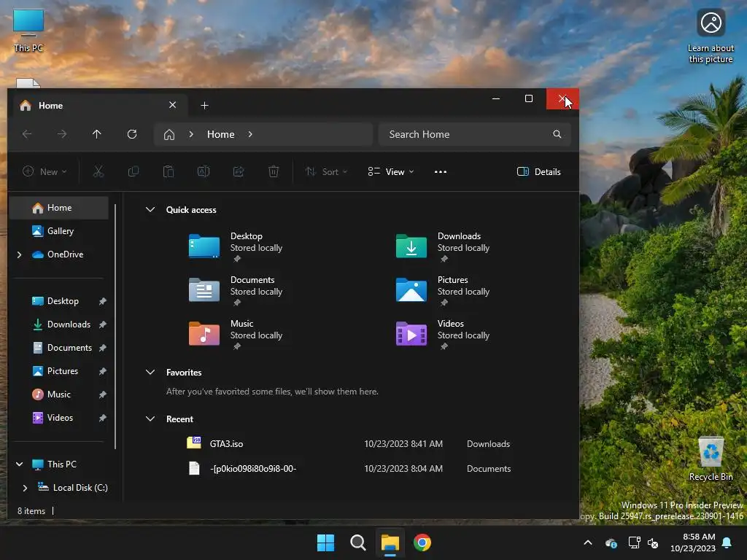Open Search from the taskbar
Screen dimensions: 747x560
pos(357,542)
